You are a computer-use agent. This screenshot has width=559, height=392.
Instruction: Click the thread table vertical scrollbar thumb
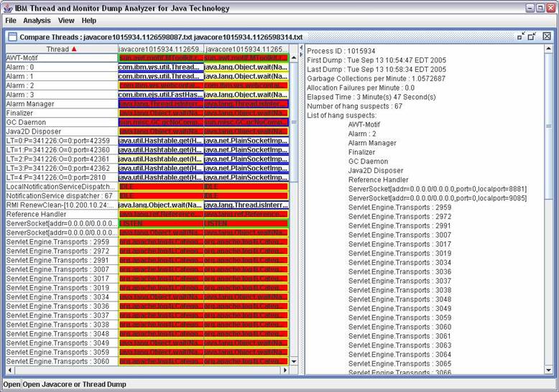click(x=294, y=122)
